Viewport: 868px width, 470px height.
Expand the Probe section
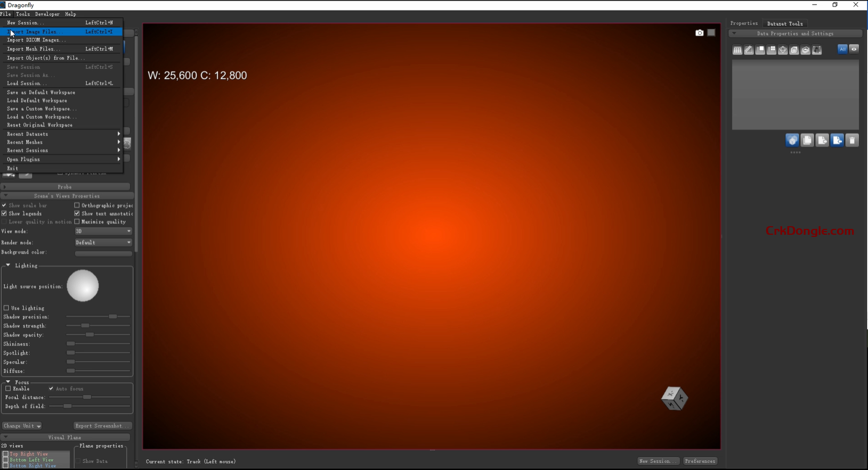coord(65,187)
